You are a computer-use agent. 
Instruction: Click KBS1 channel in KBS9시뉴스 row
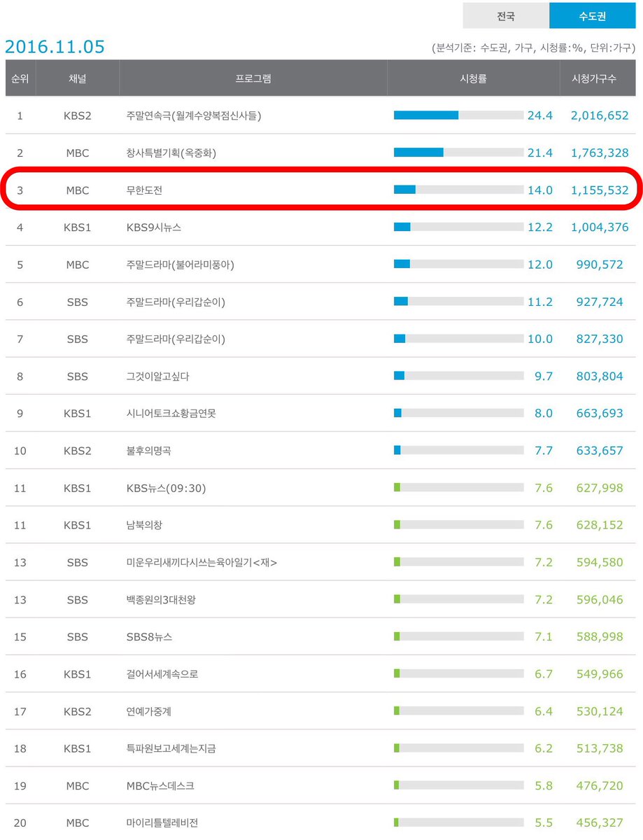tap(77, 227)
